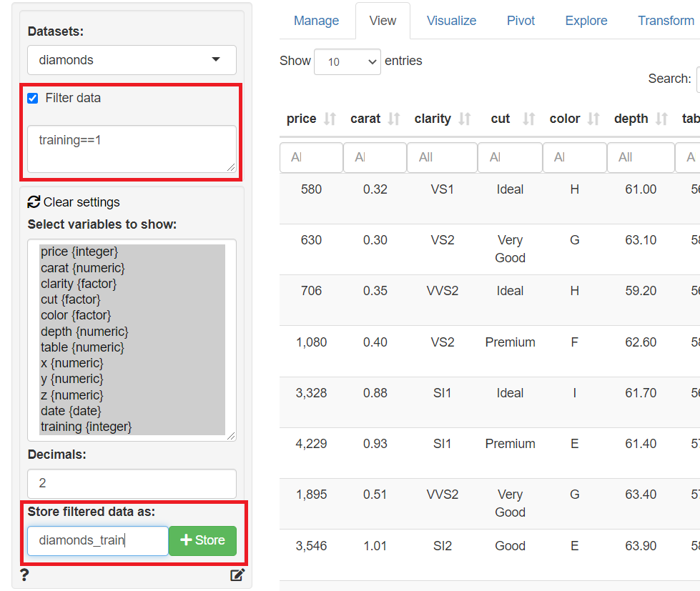
Task: Click the edit report icon
Action: point(237,575)
